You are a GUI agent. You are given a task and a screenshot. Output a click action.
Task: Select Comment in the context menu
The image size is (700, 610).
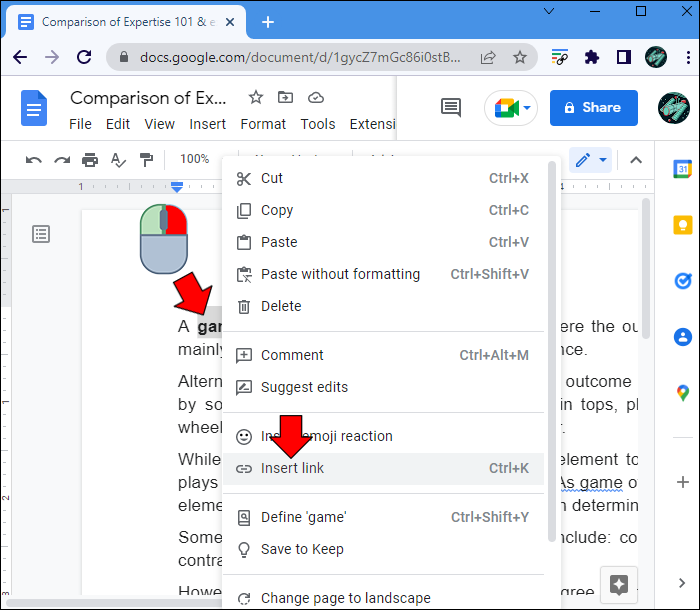coord(383,355)
